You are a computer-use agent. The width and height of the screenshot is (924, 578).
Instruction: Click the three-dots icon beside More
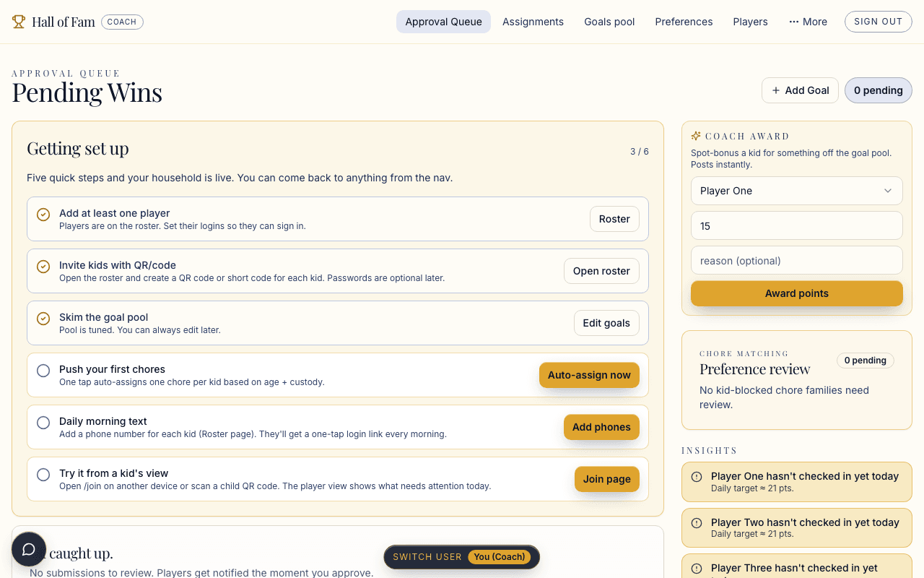point(794,22)
